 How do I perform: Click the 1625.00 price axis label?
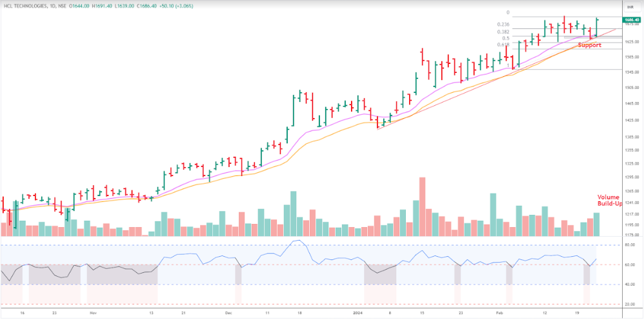click(630, 41)
